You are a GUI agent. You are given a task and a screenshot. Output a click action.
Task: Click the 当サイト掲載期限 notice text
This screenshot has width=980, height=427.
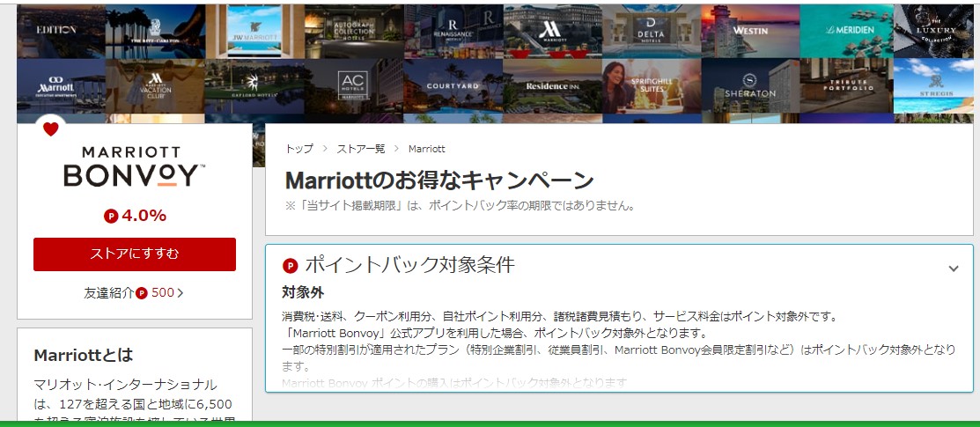click(x=460, y=206)
